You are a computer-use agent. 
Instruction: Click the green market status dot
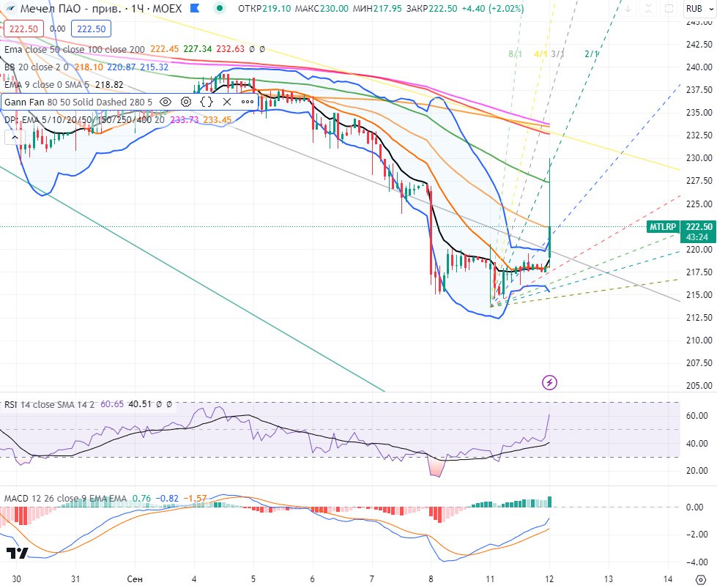click(220, 10)
